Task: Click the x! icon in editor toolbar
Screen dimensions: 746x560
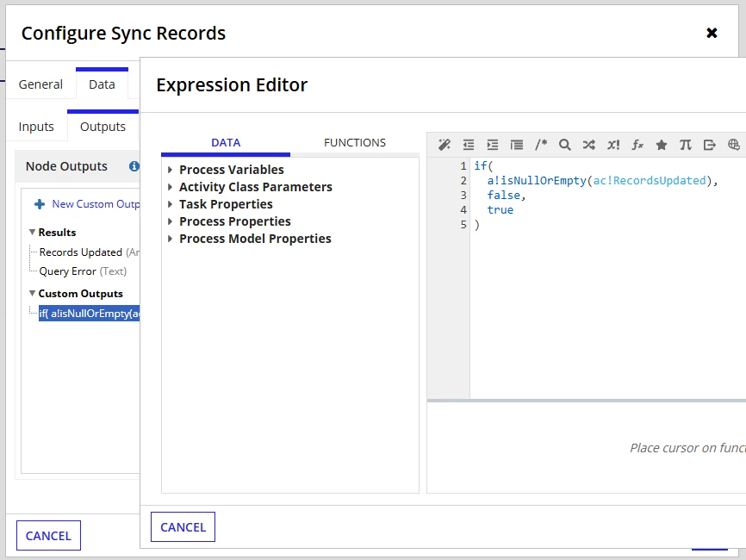Action: [x=613, y=145]
